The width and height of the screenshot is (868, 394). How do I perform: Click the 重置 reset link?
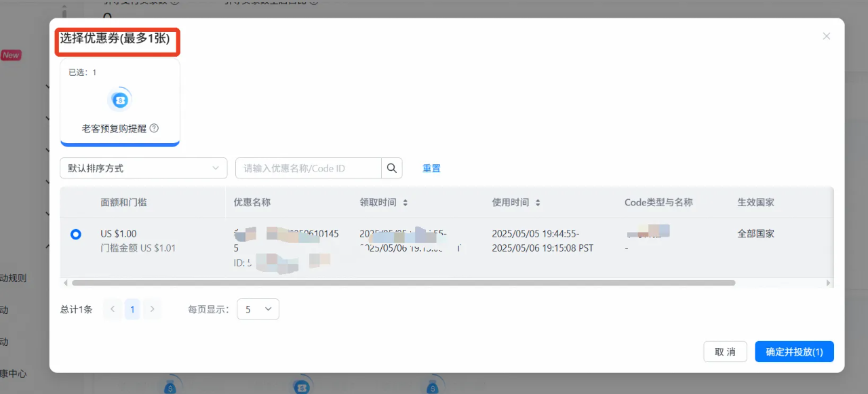431,168
